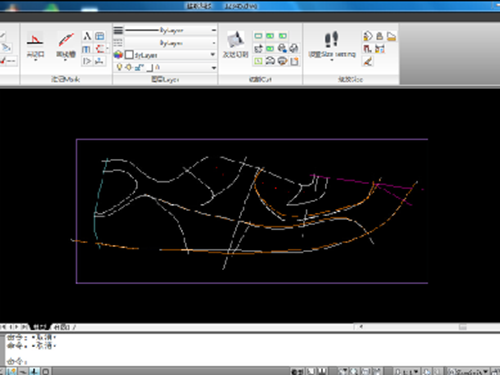This screenshot has width=500, height=375.
Task: Toggle the square-icon status bar button
Action: 46,371
